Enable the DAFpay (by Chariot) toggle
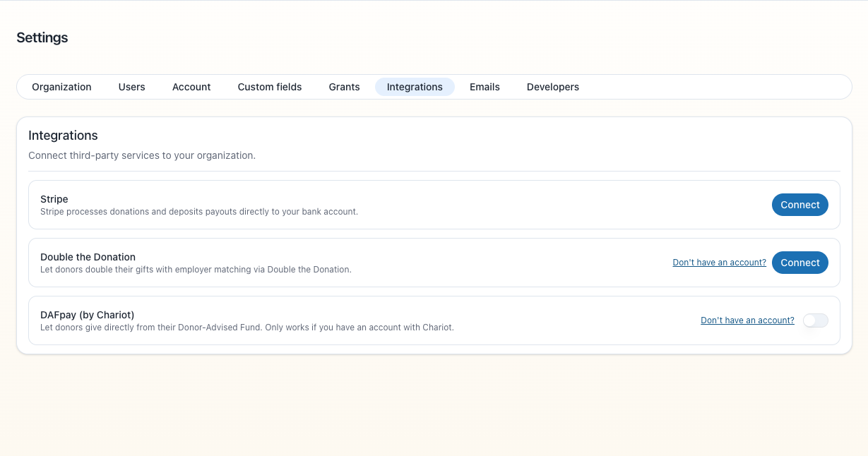 815,320
